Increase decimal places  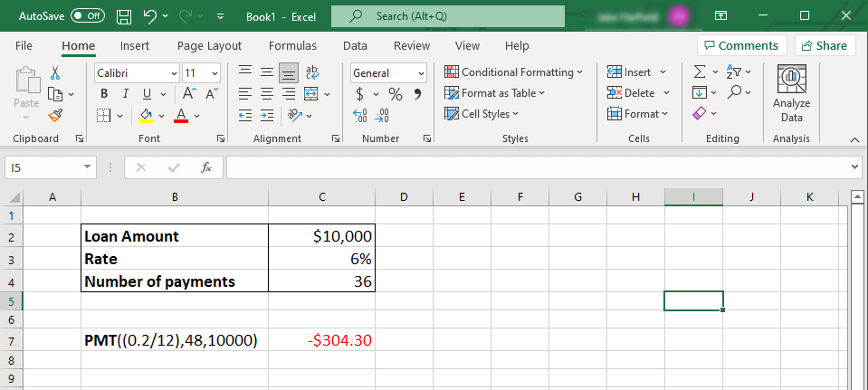pos(360,115)
